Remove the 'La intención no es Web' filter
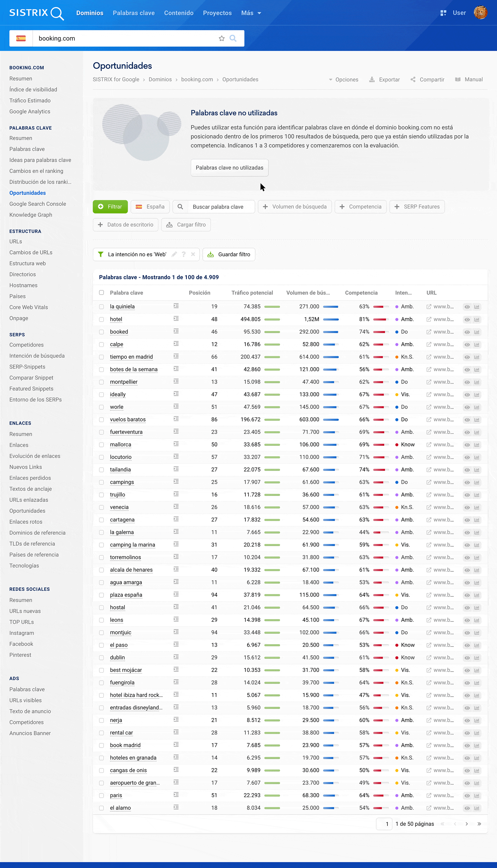Viewport: 497px width, 868px height. click(193, 254)
